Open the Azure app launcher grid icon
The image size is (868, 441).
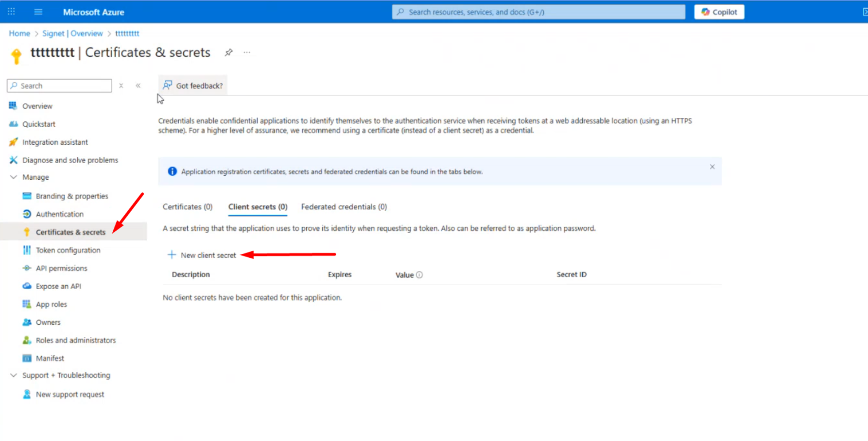tap(11, 12)
